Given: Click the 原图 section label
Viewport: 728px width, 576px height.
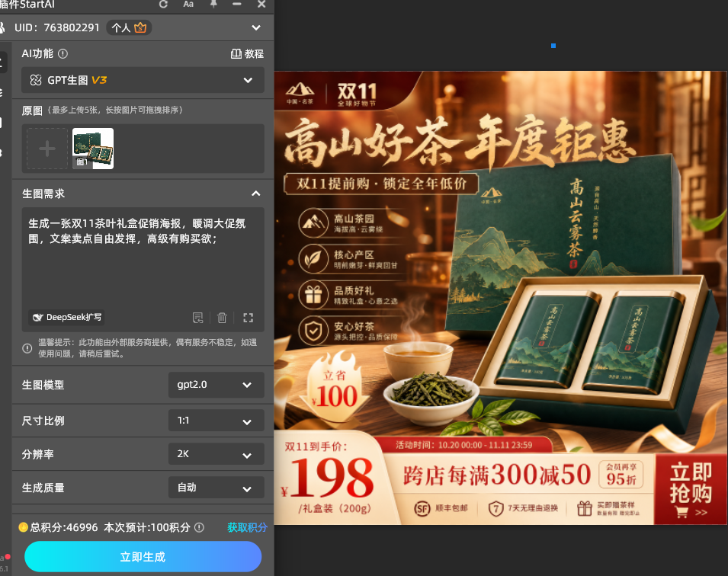Looking at the screenshot, I should (x=32, y=110).
